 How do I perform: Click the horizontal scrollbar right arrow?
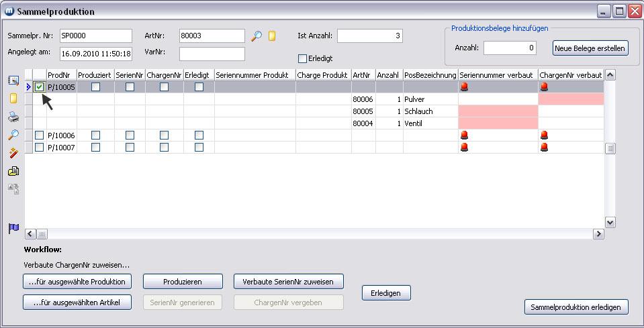click(598, 234)
